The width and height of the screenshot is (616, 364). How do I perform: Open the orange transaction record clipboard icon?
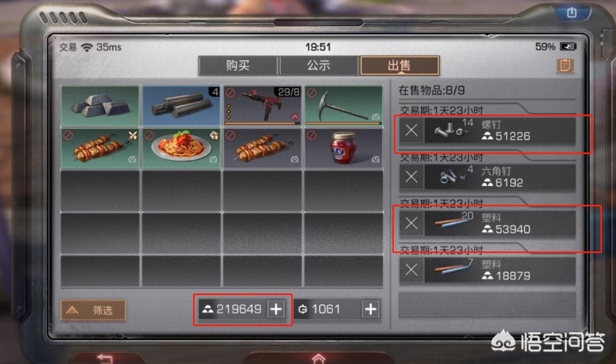point(565,65)
